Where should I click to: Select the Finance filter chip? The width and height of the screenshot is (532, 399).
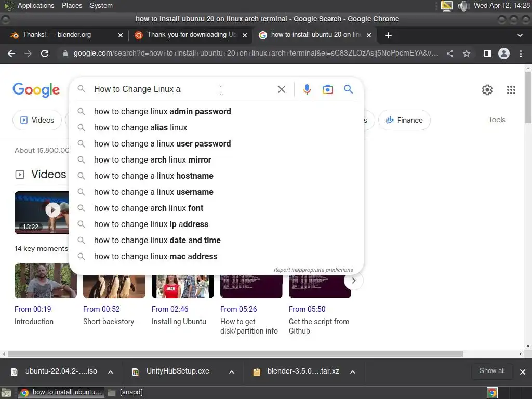point(404,120)
